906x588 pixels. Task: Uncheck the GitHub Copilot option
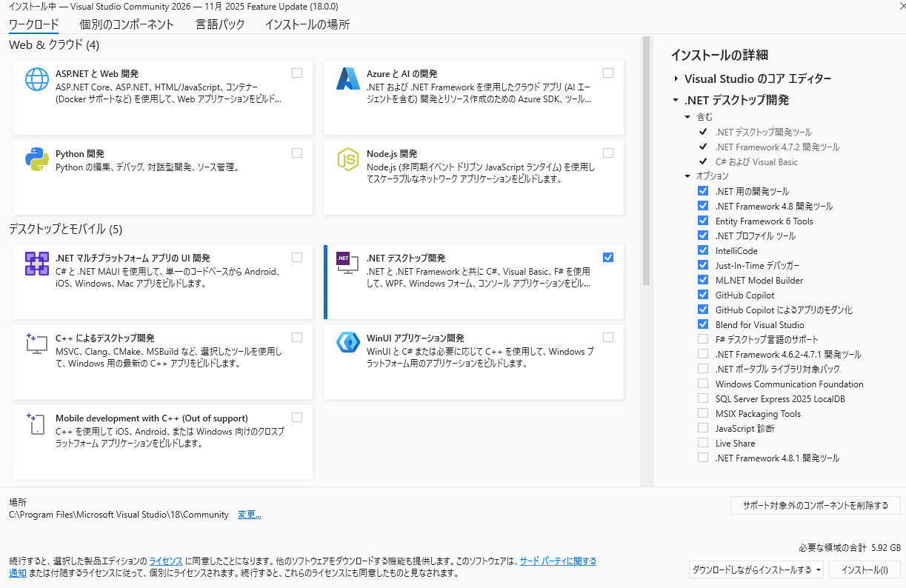[703, 295]
